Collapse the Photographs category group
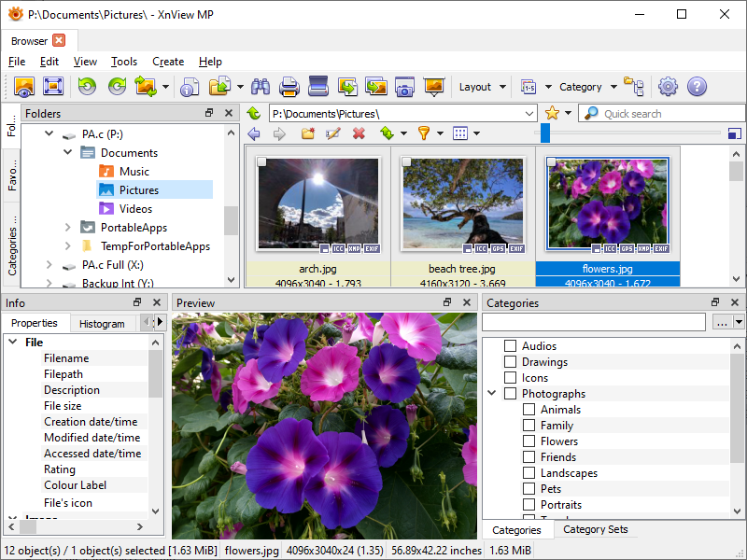 tap(492, 394)
